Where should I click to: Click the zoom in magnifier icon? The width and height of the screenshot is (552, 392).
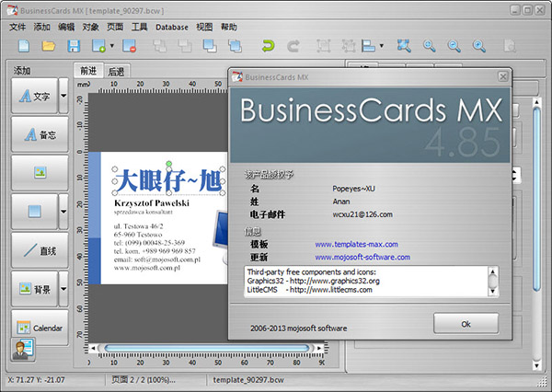(430, 45)
